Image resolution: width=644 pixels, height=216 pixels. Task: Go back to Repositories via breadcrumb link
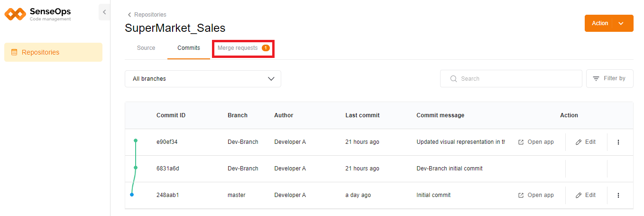[147, 15]
